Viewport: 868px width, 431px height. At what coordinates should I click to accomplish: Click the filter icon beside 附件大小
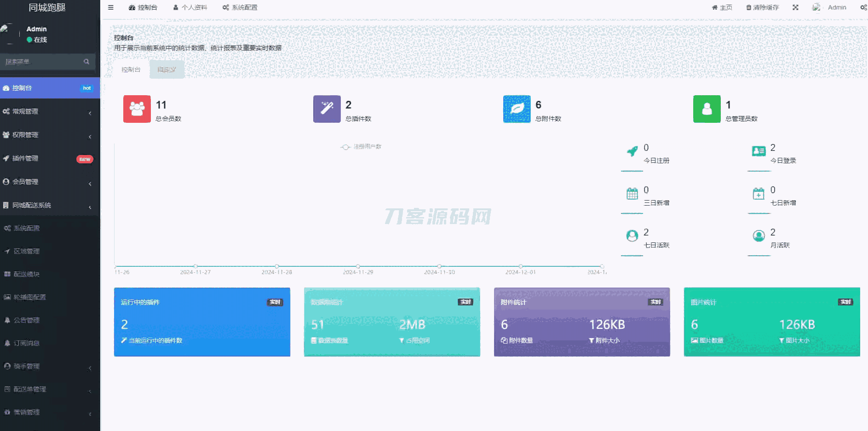point(592,340)
